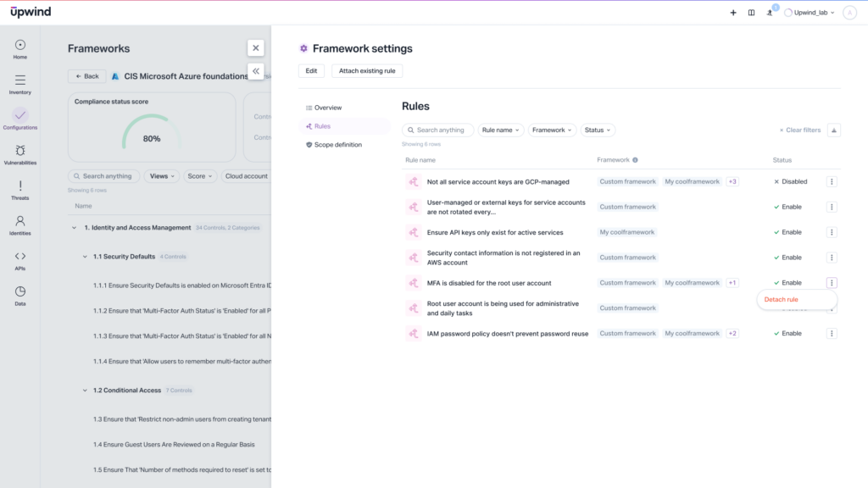This screenshot has height=488, width=868.
Task: Click the download icon next to Clear filters
Action: tap(834, 130)
